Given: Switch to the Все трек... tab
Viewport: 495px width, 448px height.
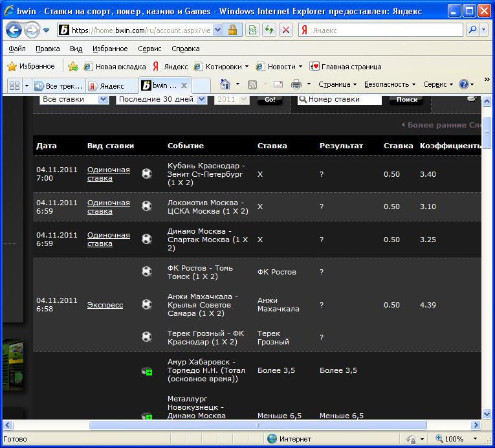Looking at the screenshot, I should click(58, 86).
